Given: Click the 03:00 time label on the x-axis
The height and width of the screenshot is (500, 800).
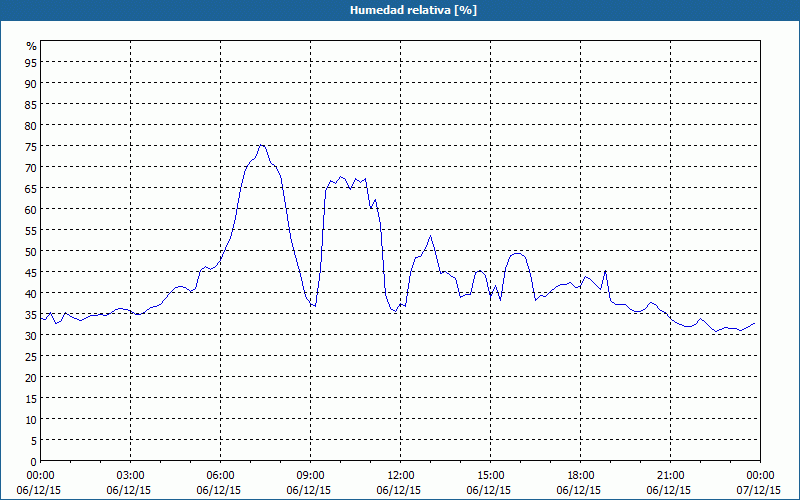Looking at the screenshot, I should coord(131,476).
